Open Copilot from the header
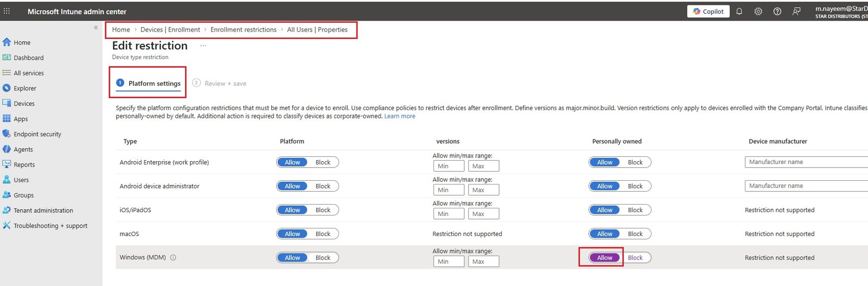Image resolution: width=868 pixels, height=286 pixels. pos(709,11)
